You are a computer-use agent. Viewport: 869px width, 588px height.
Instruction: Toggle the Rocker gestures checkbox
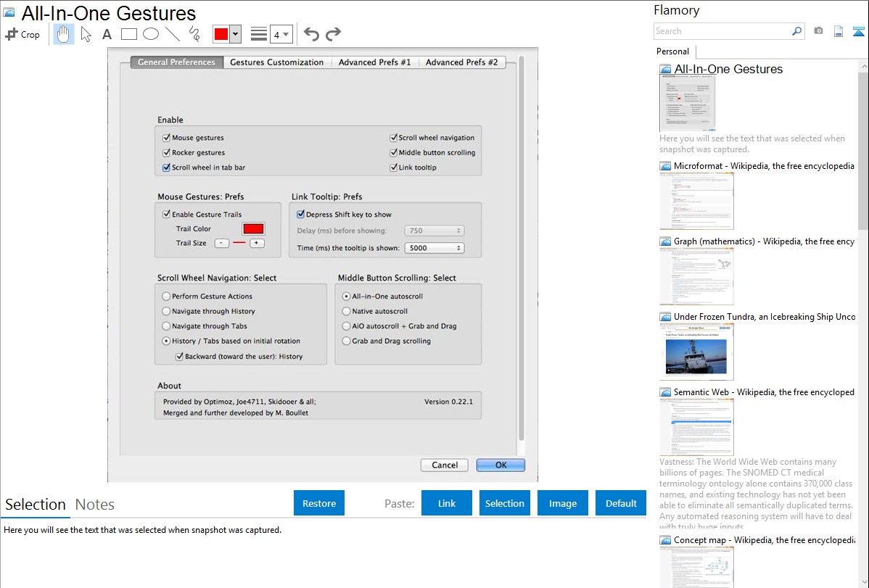coord(166,152)
